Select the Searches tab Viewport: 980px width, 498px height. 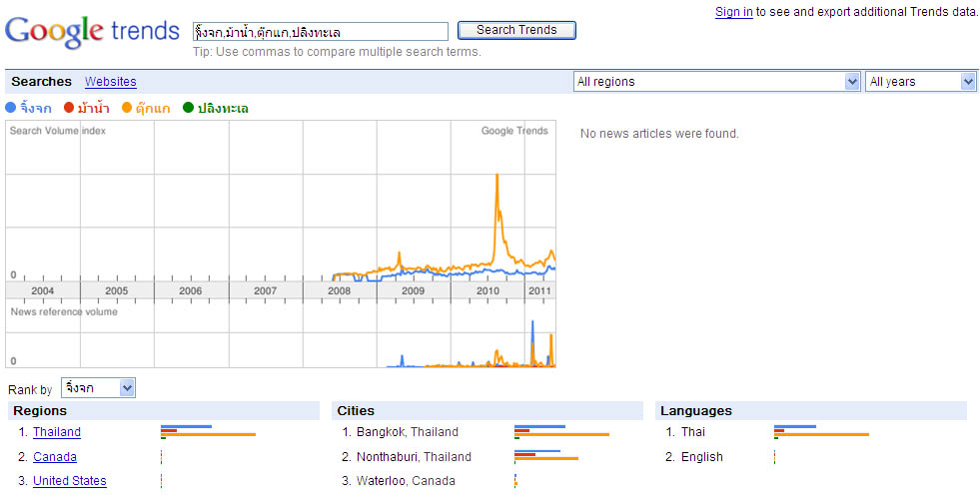tap(42, 82)
